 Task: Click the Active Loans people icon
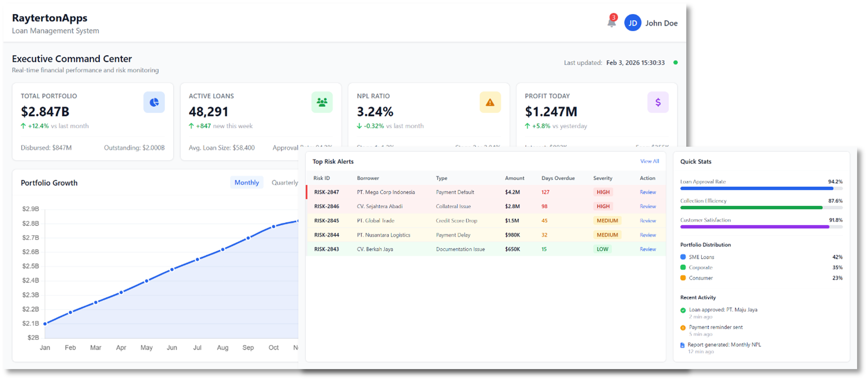pyautogui.click(x=322, y=102)
